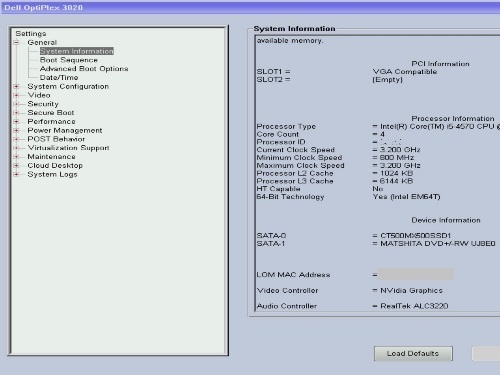Expand the Video node
This screenshot has width=500, height=375.
pyautogui.click(x=16, y=95)
